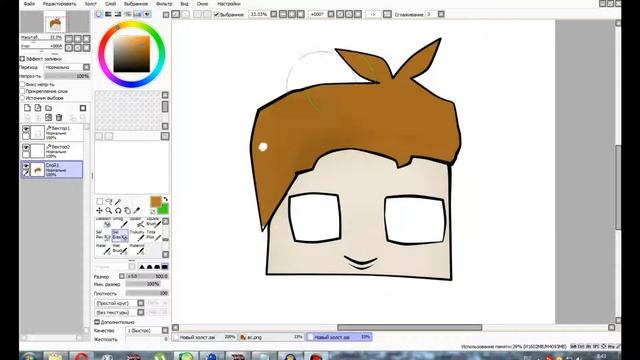Viewport: 640px width, 360px height.
Task: Open the '(Простой круг)' brush shape dropdown
Action: (120, 303)
